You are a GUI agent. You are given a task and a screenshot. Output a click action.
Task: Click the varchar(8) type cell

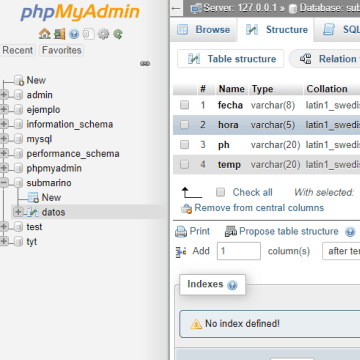coord(273,105)
